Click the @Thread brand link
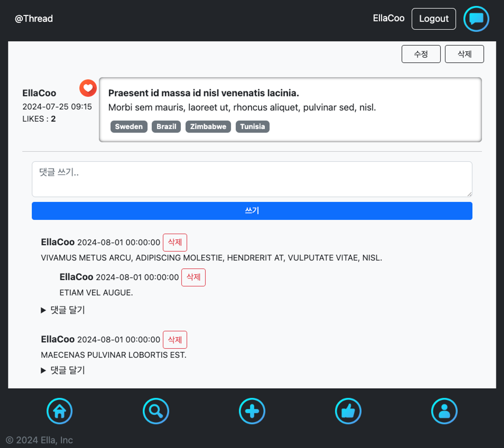Screen dimensions: 504x448 (34, 19)
